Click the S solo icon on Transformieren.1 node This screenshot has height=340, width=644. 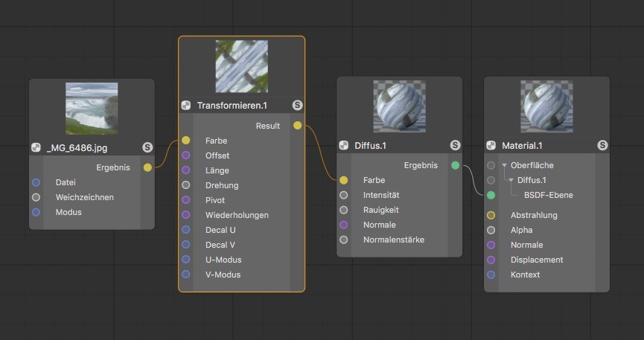[297, 105]
